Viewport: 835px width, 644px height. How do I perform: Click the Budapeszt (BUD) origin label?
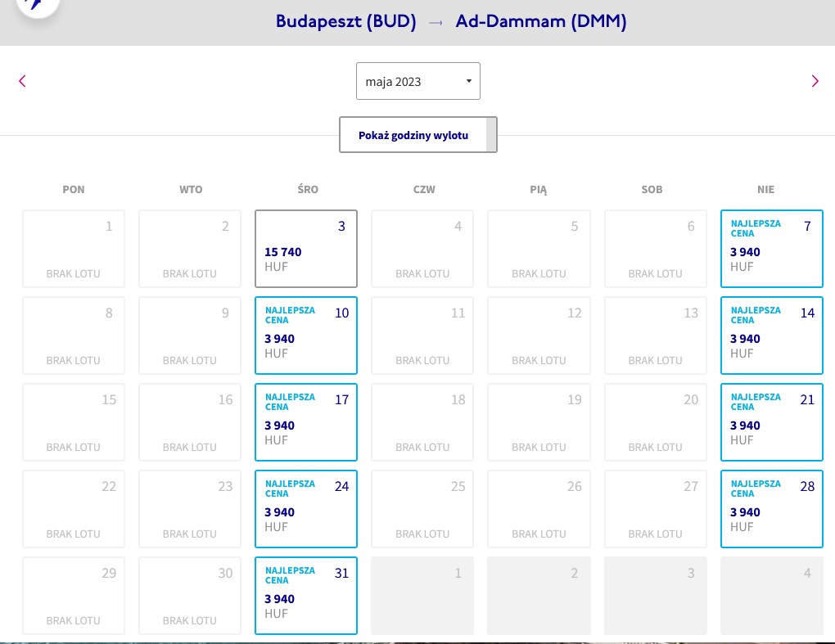[x=345, y=21]
